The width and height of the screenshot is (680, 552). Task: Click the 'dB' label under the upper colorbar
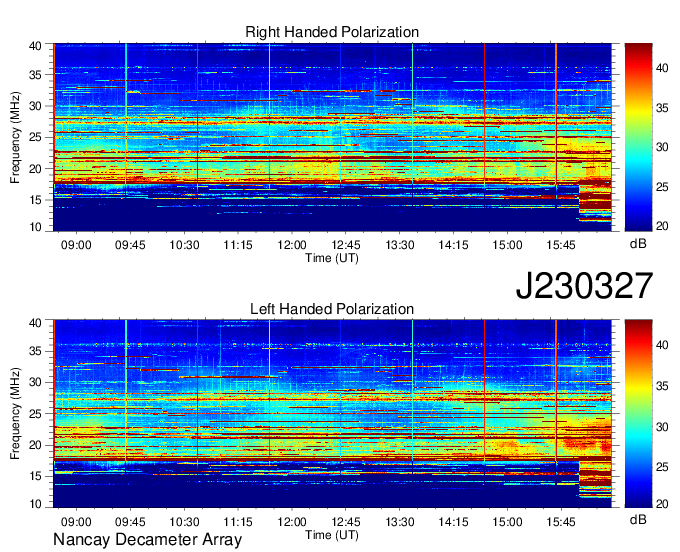click(638, 243)
